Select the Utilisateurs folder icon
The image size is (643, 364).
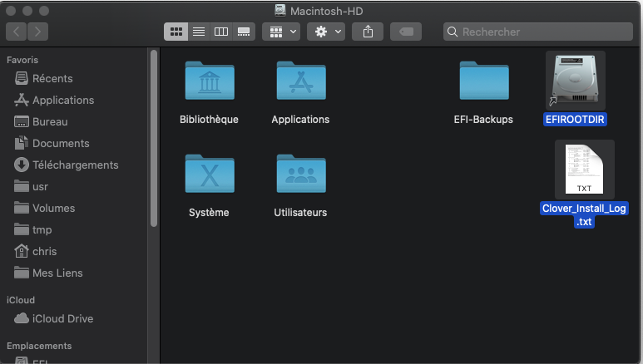301,174
